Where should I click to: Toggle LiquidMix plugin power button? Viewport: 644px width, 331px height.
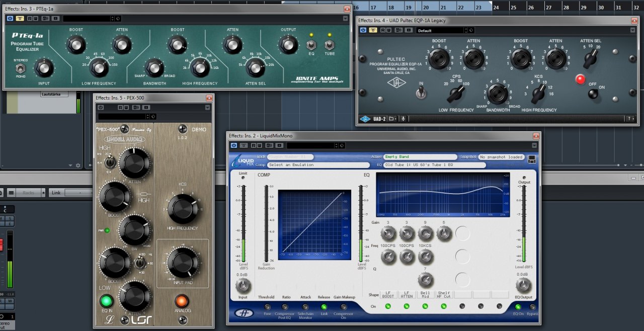pyautogui.click(x=234, y=145)
